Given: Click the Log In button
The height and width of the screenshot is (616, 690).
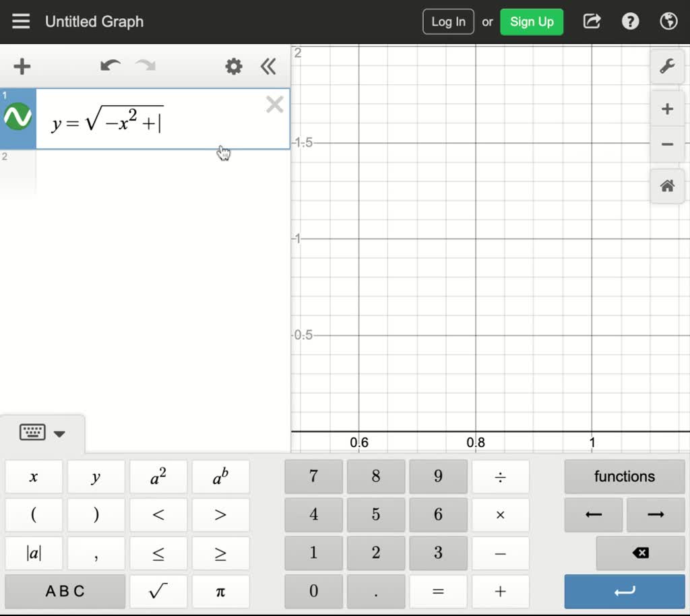Looking at the screenshot, I should (447, 21).
